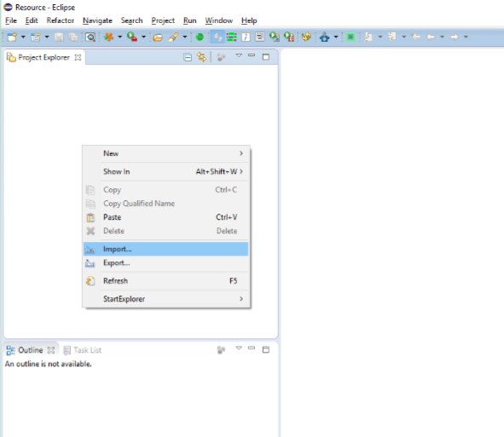Choose Import... from the context menu
The height and width of the screenshot is (437, 504).
point(165,249)
